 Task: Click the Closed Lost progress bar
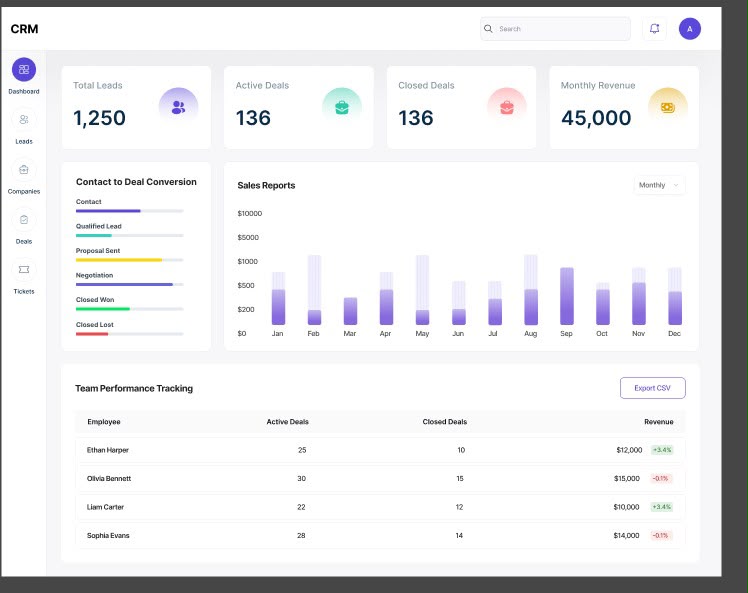(129, 334)
